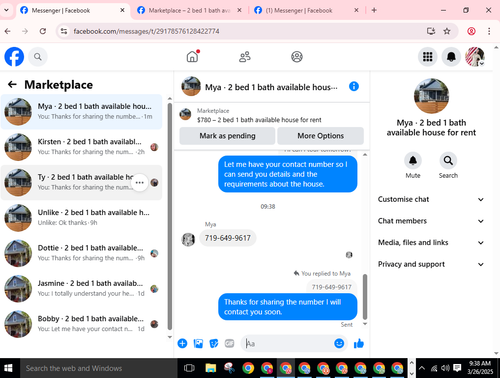The image size is (500, 378).
Task: Click the message text input field
Action: click(288, 343)
